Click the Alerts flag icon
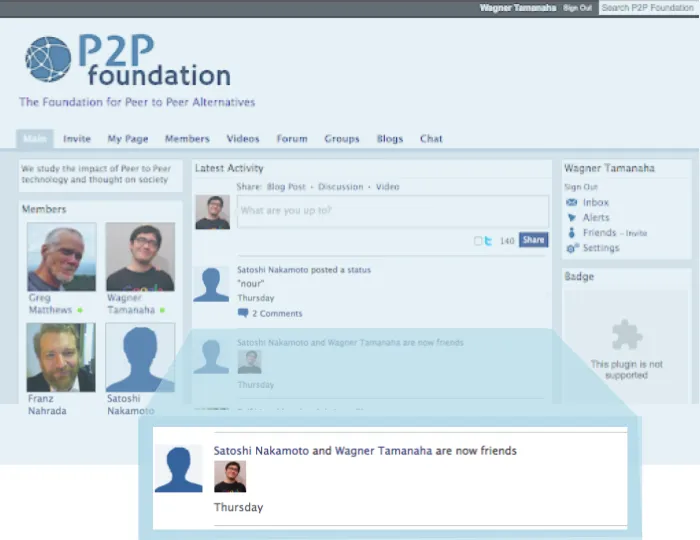Viewport: 700px width, 540px height. (x=571, y=218)
